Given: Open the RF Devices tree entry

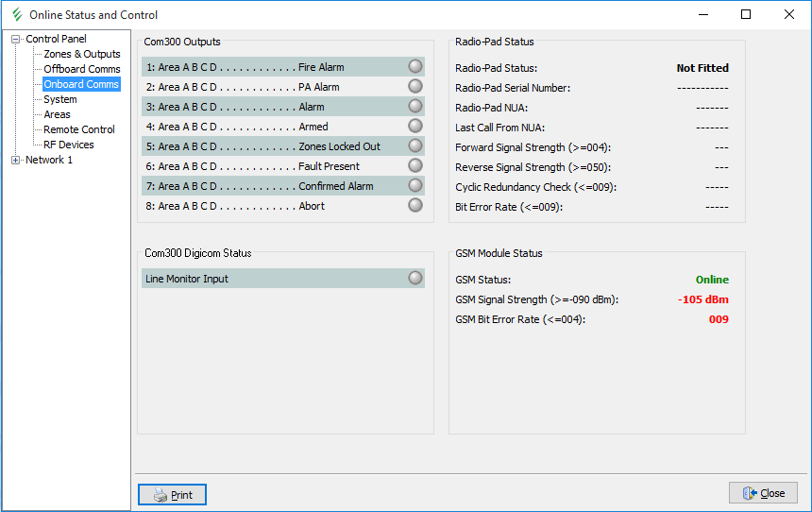Looking at the screenshot, I should coord(69,145).
